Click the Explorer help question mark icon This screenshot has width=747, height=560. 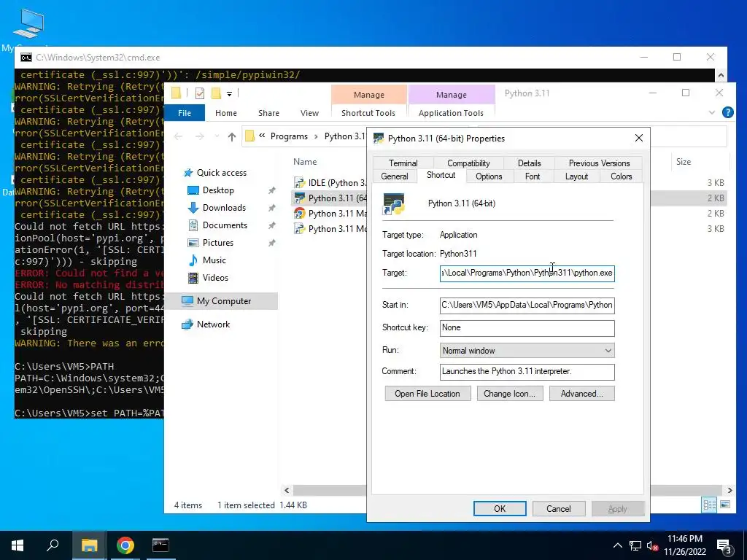coord(727,112)
